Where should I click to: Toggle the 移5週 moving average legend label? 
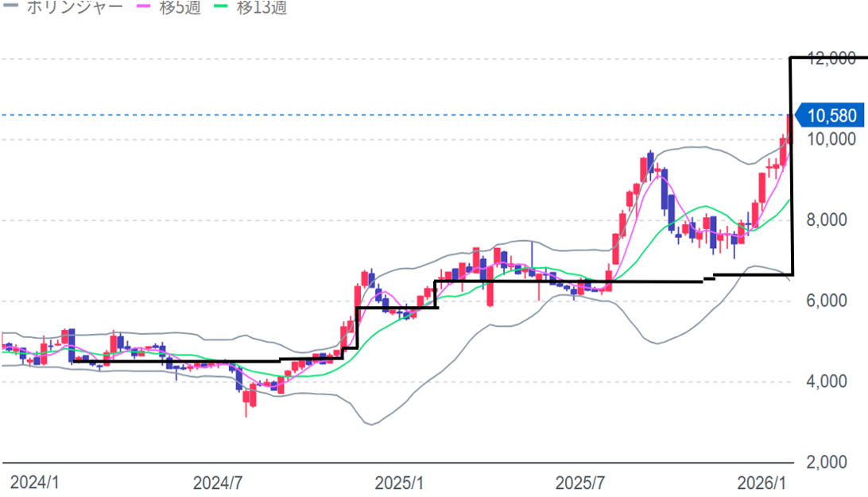pyautogui.click(x=180, y=8)
